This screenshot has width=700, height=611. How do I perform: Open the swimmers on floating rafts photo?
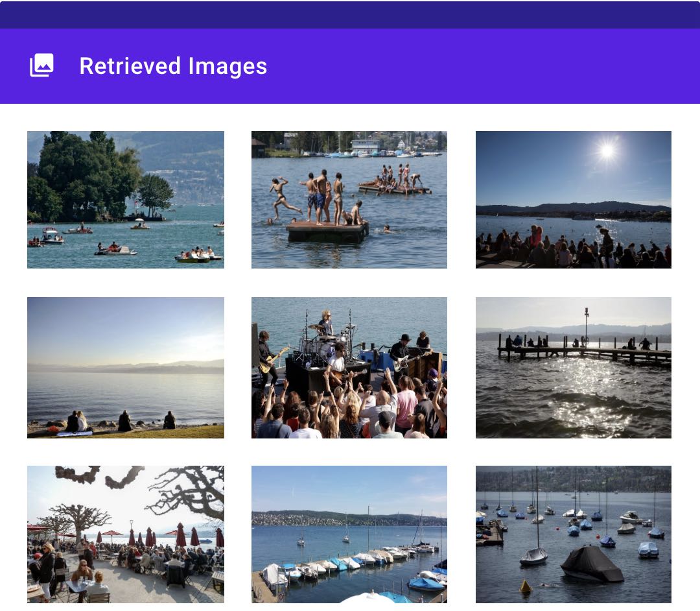click(349, 200)
